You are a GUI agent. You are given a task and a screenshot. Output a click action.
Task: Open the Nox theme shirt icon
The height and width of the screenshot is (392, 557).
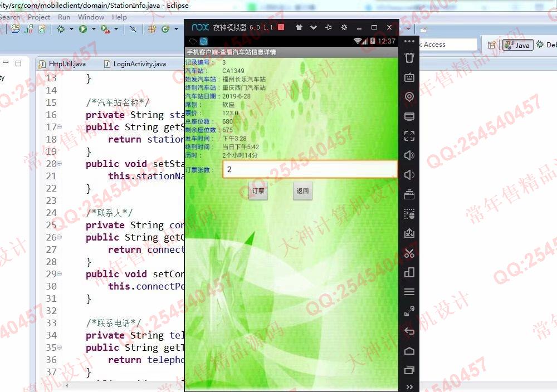(x=299, y=27)
